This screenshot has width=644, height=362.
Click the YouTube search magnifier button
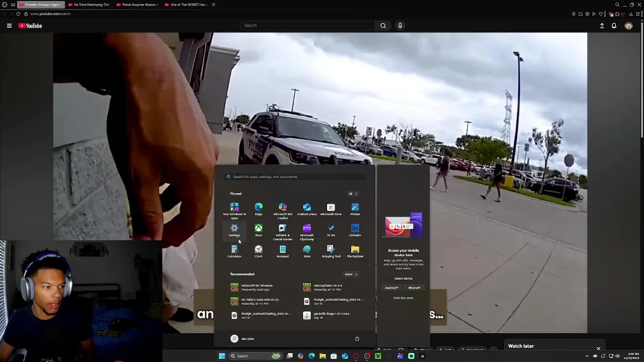point(383,25)
